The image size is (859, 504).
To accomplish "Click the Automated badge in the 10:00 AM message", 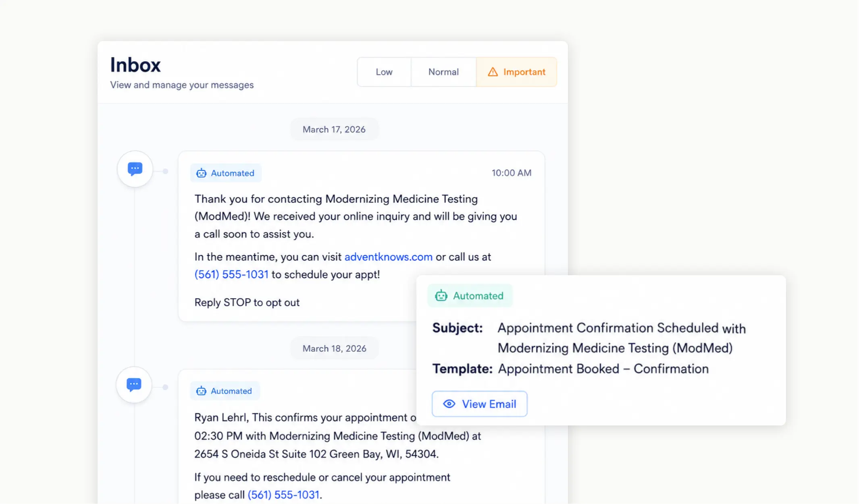I will tap(226, 173).
